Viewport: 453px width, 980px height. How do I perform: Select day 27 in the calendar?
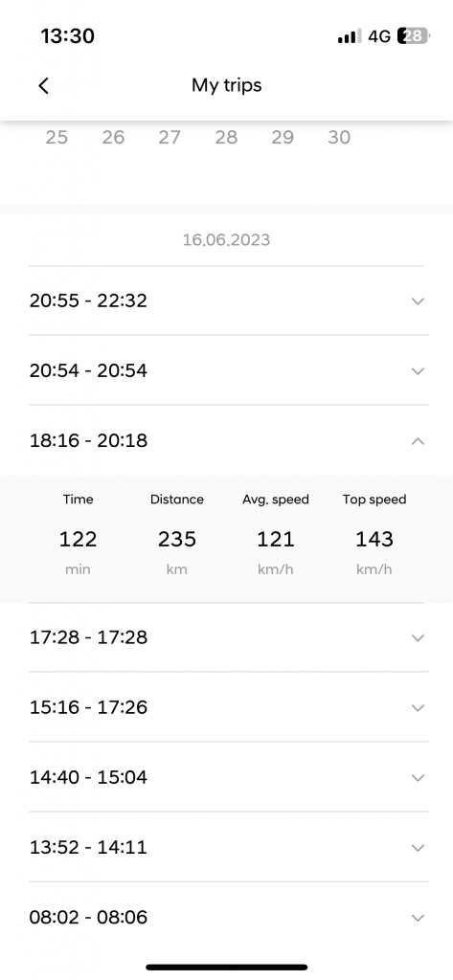(170, 137)
